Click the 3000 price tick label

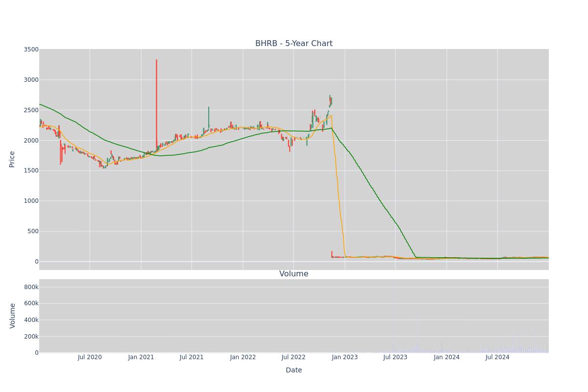tap(30, 80)
